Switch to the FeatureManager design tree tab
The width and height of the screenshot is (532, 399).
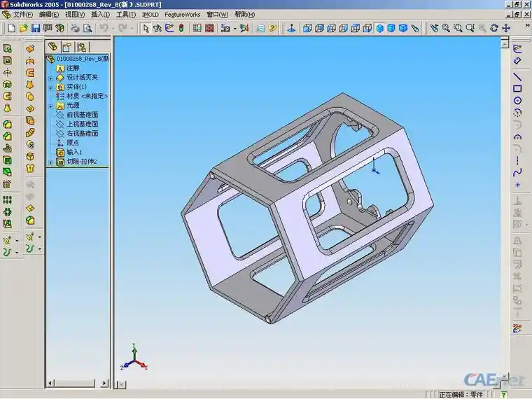click(x=52, y=46)
